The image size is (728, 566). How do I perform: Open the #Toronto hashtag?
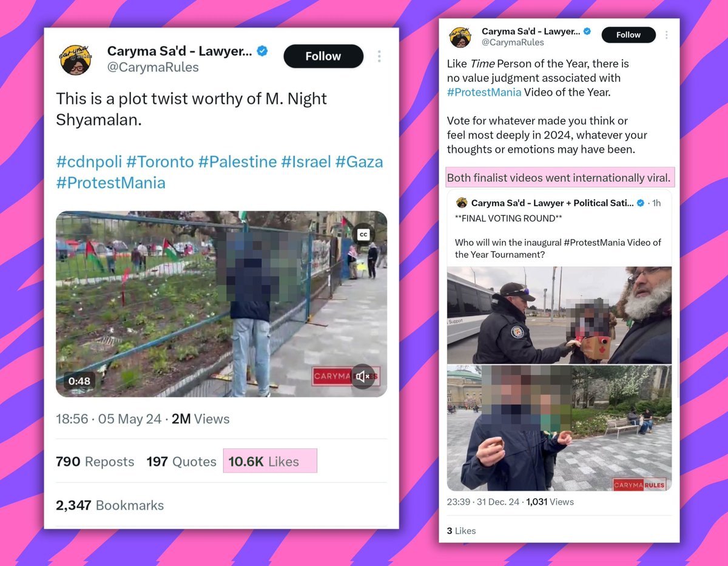click(x=160, y=162)
